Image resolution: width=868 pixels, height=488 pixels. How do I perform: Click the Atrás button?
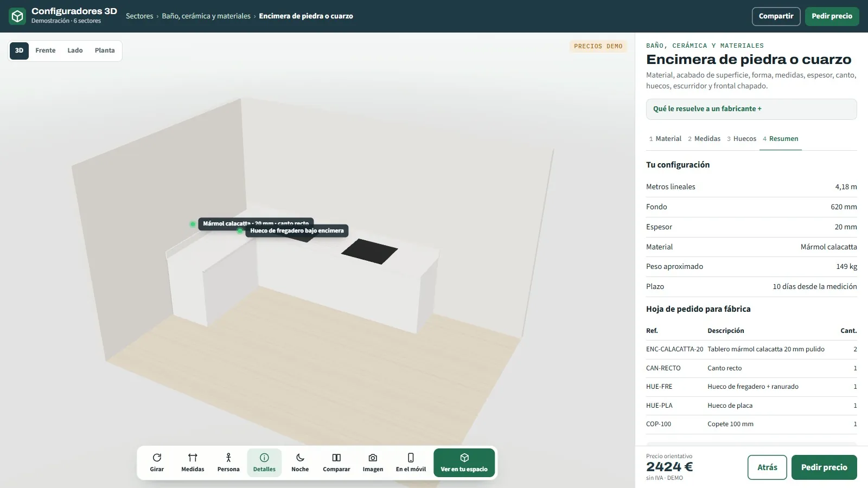point(767,467)
